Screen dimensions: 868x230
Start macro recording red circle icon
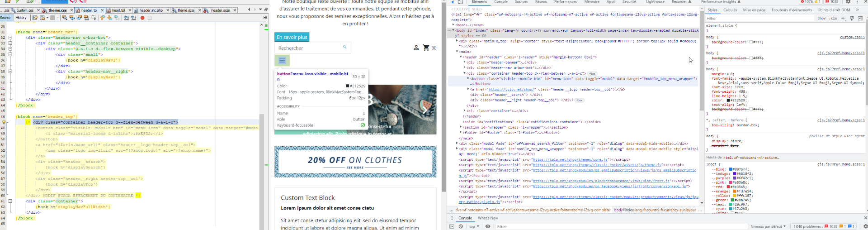pos(142,18)
